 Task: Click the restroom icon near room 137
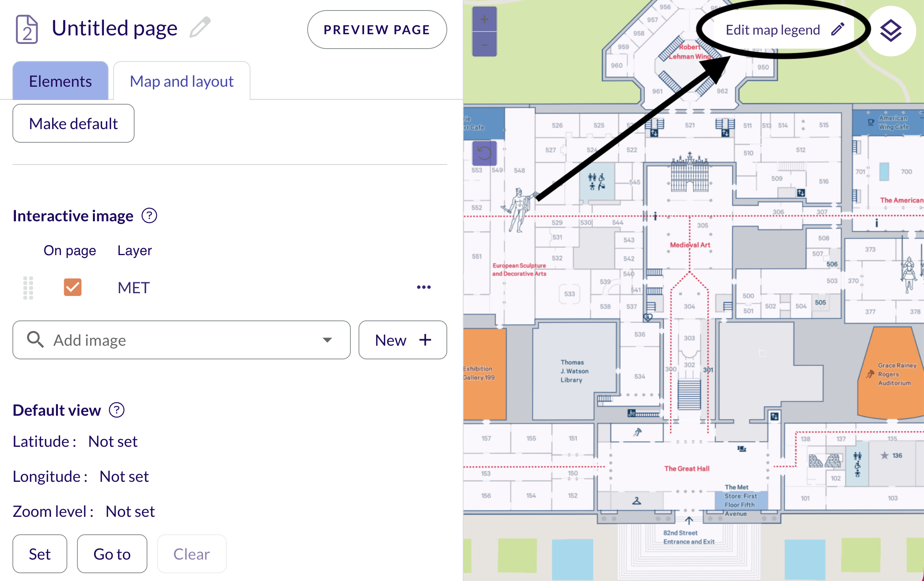pyautogui.click(x=857, y=464)
